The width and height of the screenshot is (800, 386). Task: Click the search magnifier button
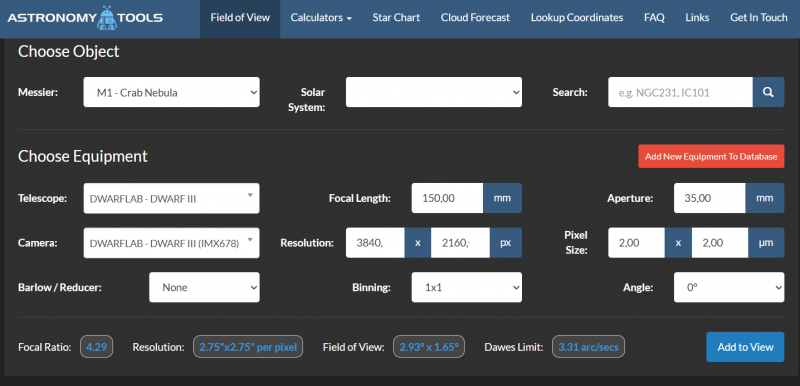pos(768,92)
